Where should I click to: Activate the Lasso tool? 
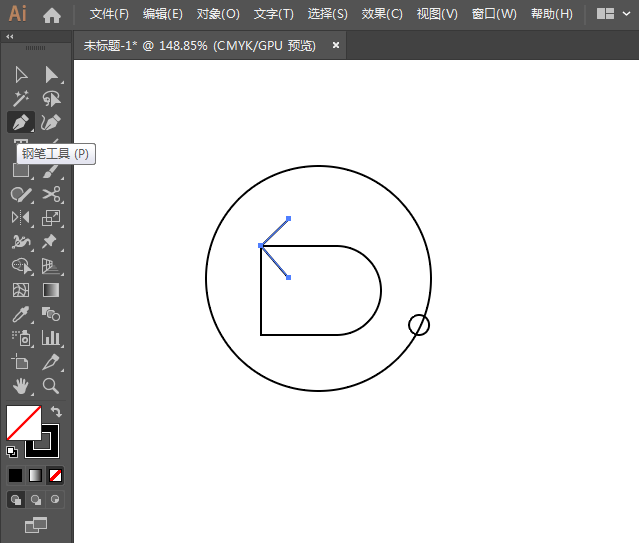coord(51,98)
